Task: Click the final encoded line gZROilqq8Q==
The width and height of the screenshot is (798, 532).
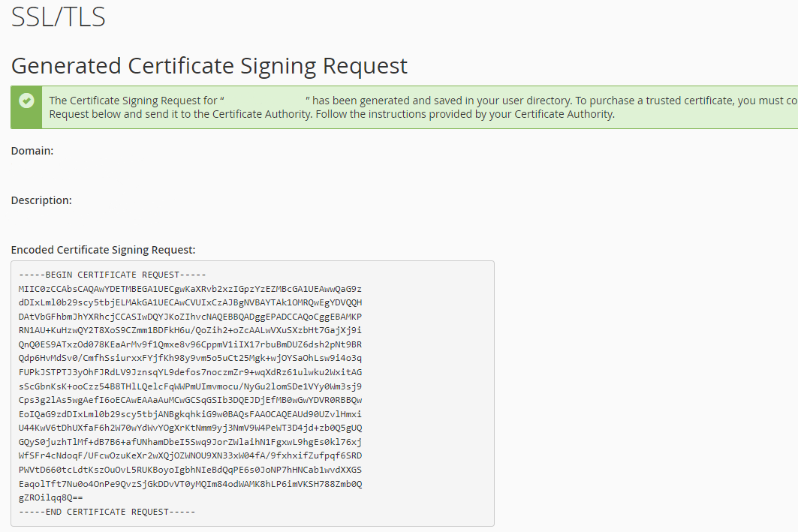Action: coord(51,497)
